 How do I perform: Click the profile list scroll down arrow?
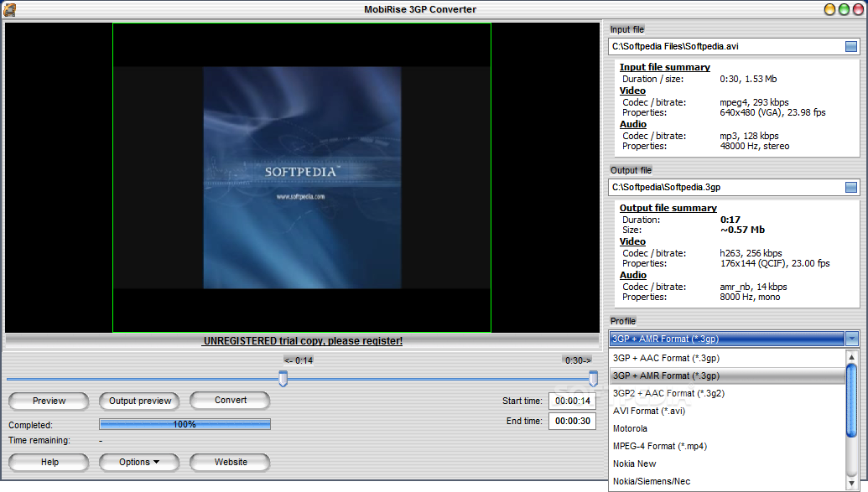point(852,484)
